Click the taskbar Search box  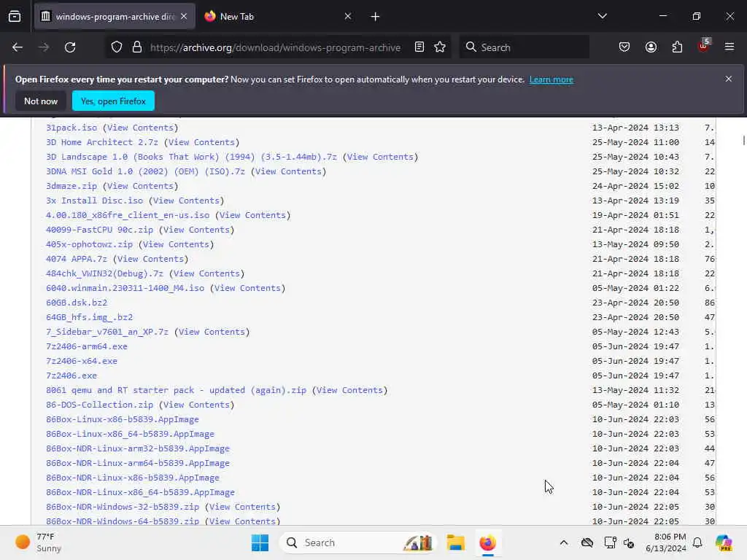(x=359, y=542)
